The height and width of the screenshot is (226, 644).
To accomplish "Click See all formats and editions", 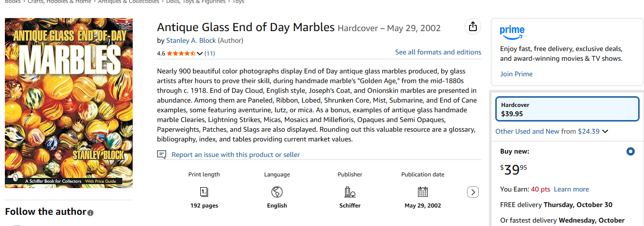I will (x=438, y=52).
